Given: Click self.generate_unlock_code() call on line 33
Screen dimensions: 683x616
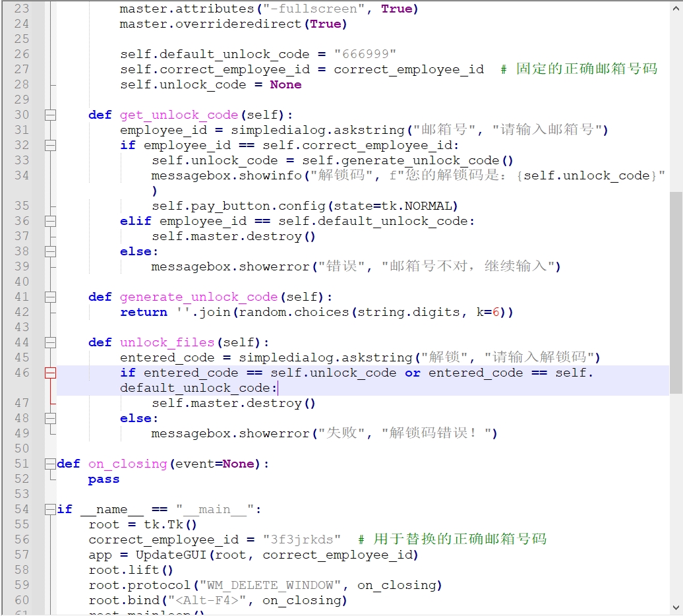Looking at the screenshot, I should point(407,161).
